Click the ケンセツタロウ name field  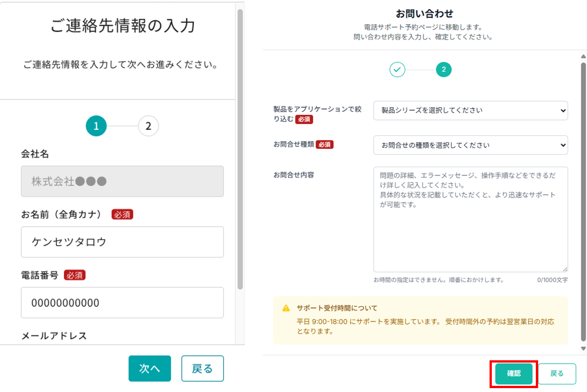coord(122,242)
